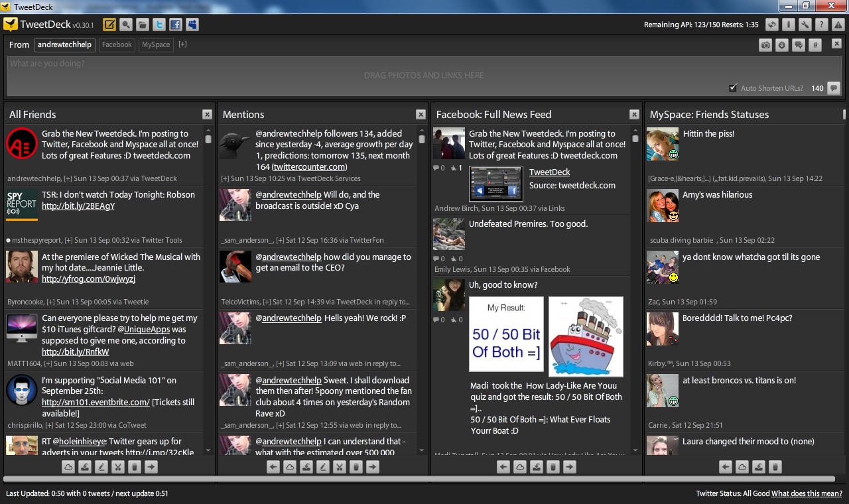The image size is (849, 504).
Task: Open the bit.ly/2BEAgY link in TSR tweet
Action: (x=78, y=206)
